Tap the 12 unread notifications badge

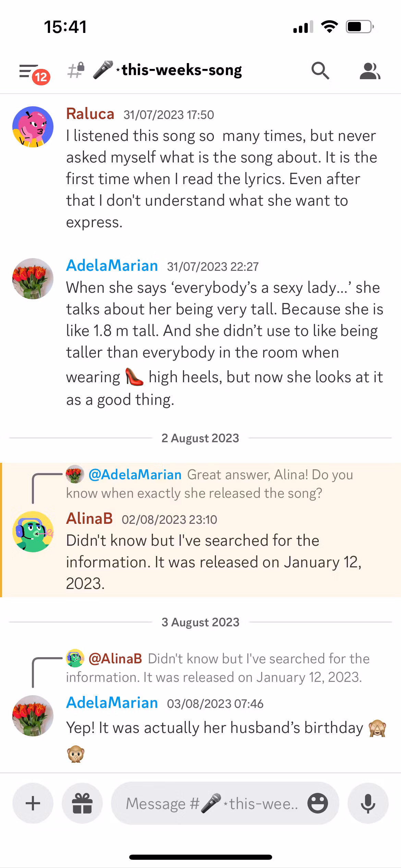[41, 77]
